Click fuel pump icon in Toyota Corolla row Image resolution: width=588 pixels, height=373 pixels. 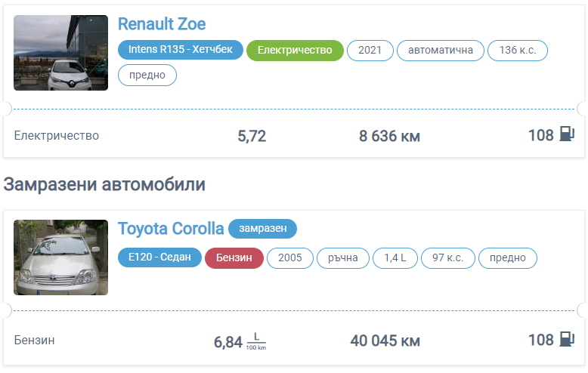567,340
